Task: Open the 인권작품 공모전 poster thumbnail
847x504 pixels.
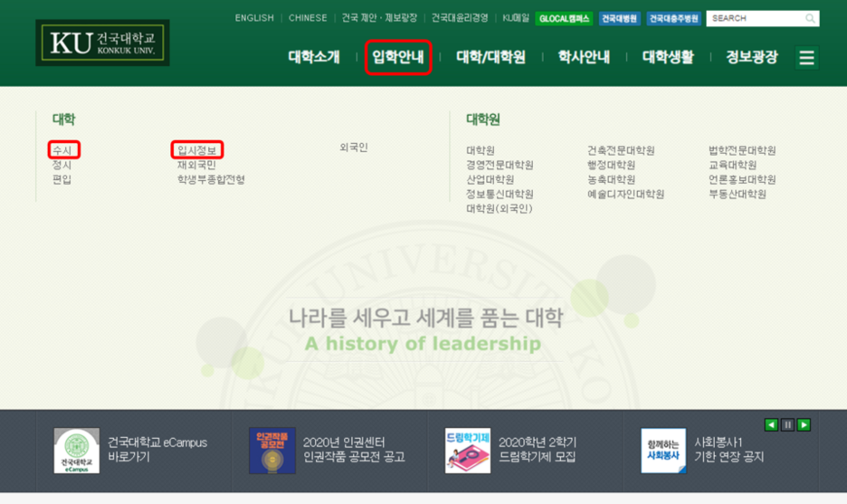Action: (272, 451)
